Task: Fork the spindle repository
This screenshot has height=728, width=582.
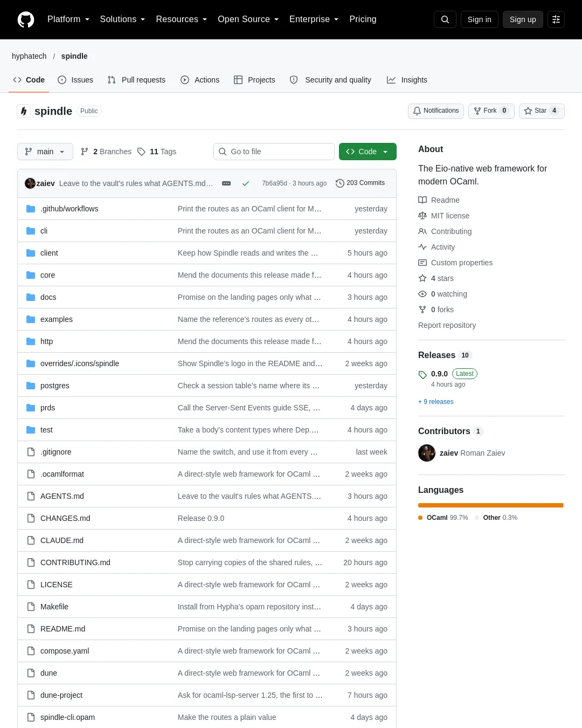Action: point(491,111)
